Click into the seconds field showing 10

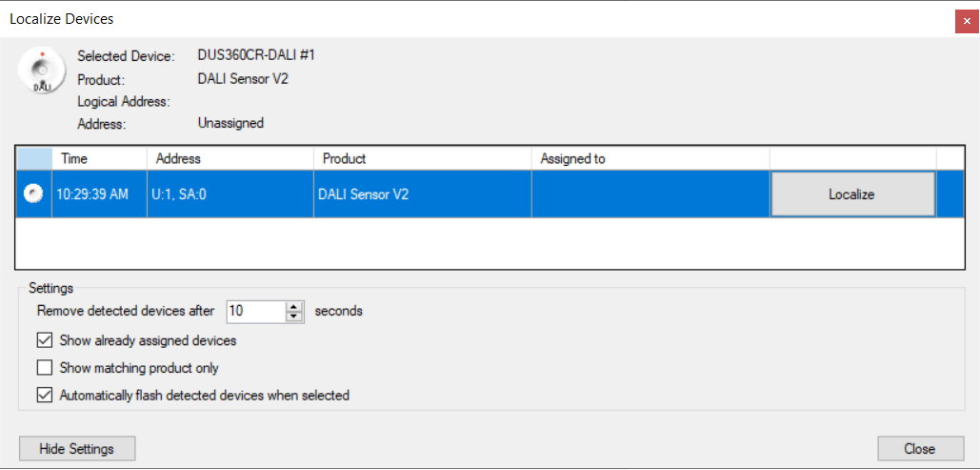[x=254, y=311]
